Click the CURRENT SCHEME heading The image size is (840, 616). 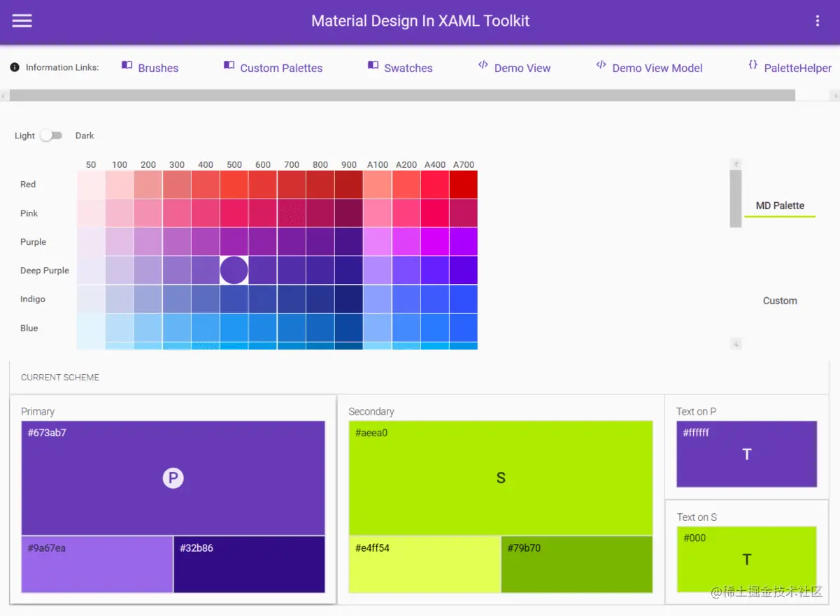click(60, 378)
